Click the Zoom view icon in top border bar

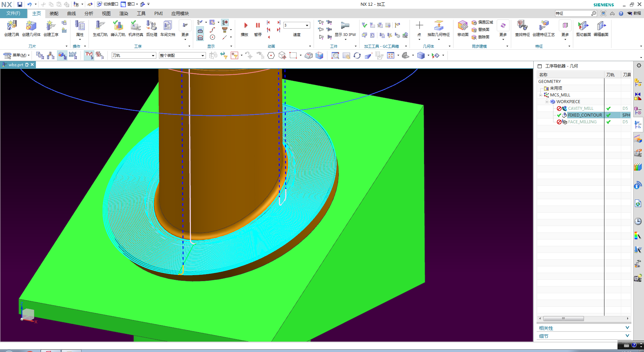[x=335, y=56]
